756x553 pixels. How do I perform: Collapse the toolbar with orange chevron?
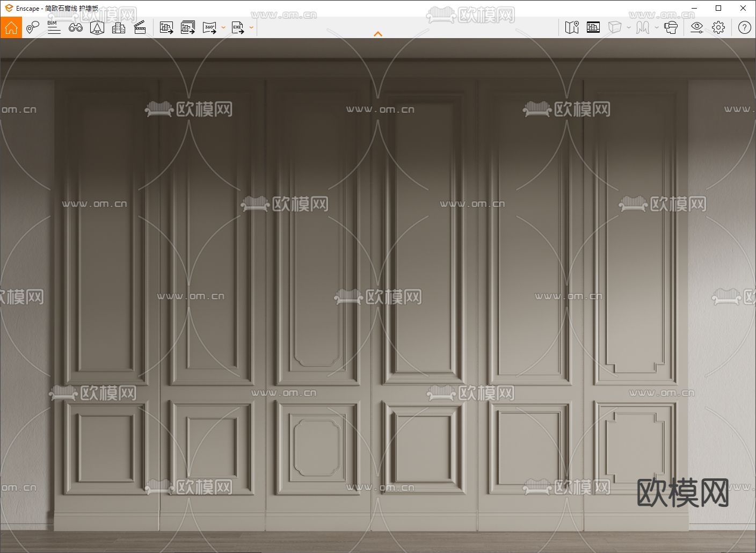click(x=378, y=34)
